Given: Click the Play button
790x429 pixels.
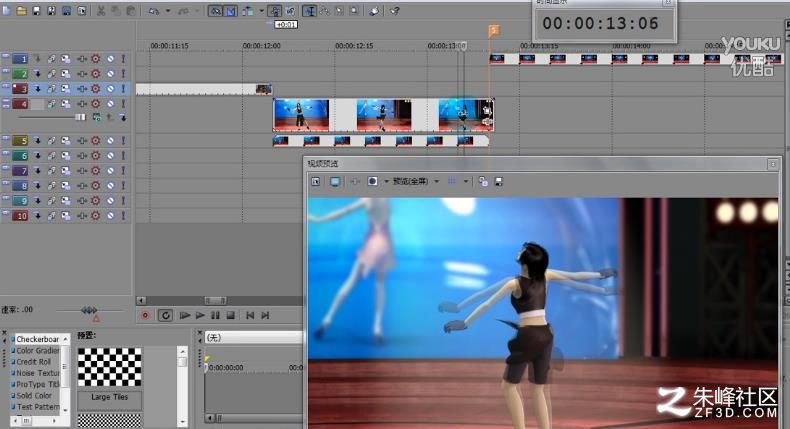Looking at the screenshot, I should tap(200, 316).
